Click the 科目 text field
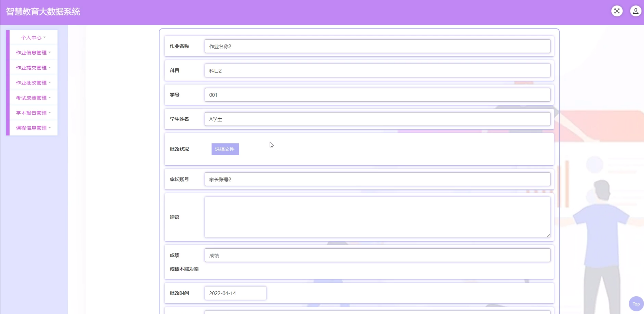Screen dimensions: 644x314 (x=377, y=71)
